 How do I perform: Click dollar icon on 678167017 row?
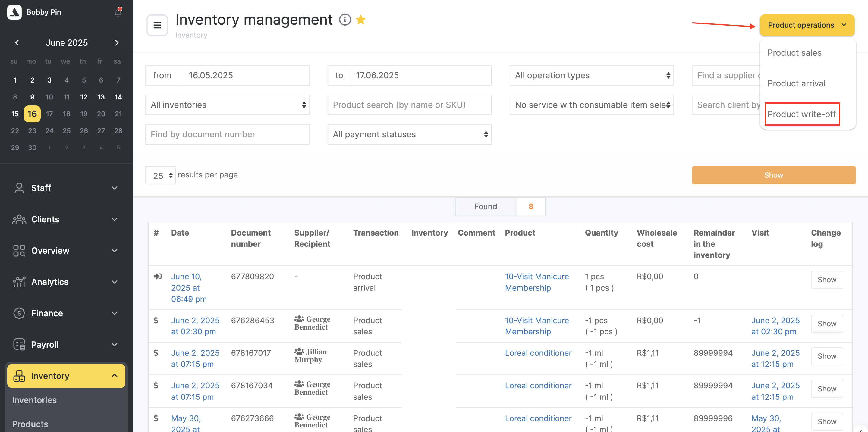click(156, 353)
